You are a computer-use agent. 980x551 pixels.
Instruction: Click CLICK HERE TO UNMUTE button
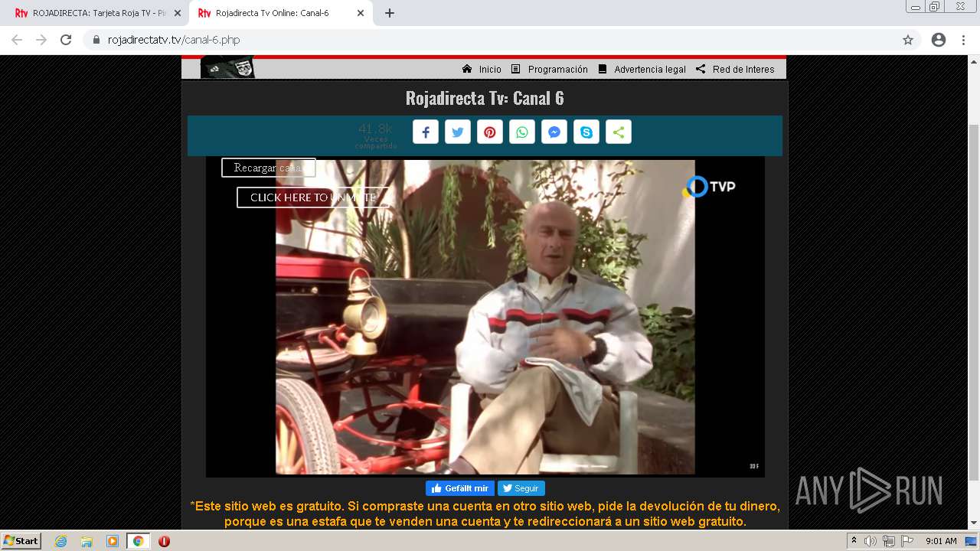coord(313,197)
